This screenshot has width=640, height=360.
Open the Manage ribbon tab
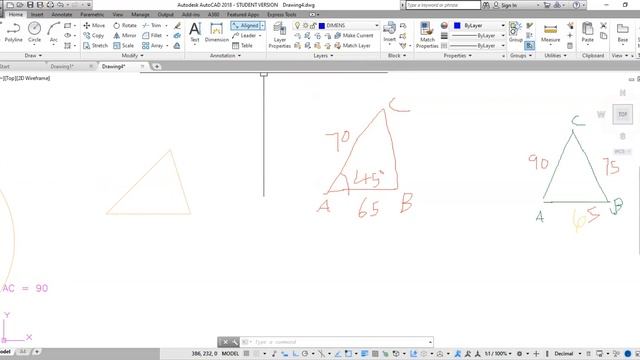click(140, 15)
